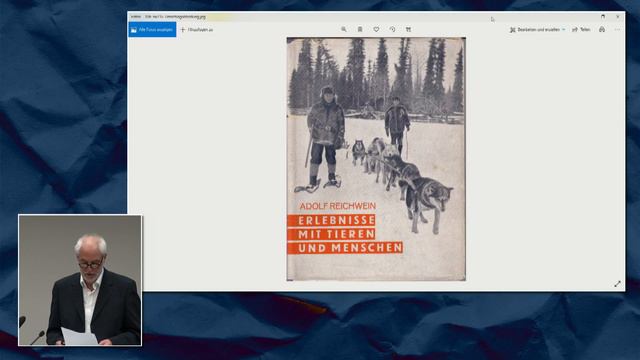
Task: Click the print icon
Action: (x=602, y=30)
